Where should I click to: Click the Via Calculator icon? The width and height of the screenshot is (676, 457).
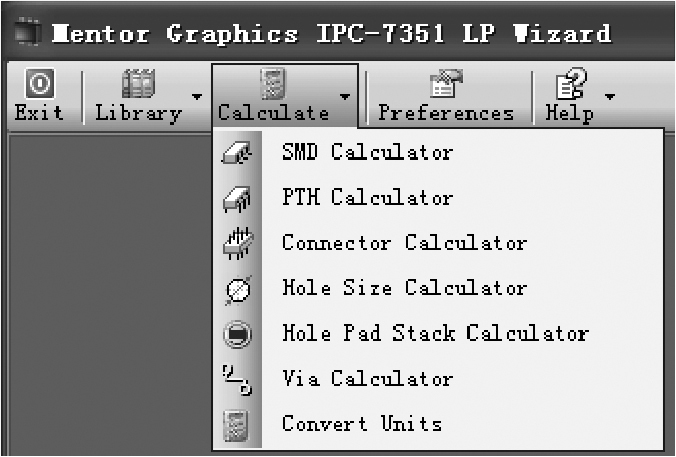pyautogui.click(x=237, y=378)
